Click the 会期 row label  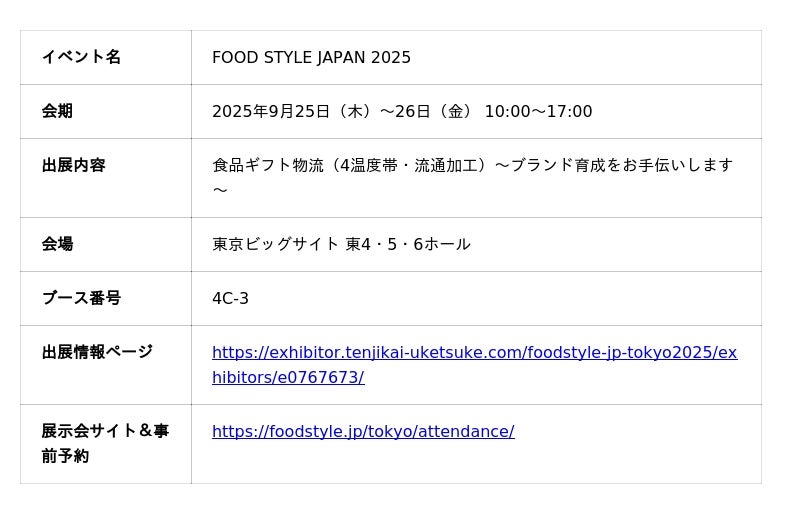click(x=57, y=111)
